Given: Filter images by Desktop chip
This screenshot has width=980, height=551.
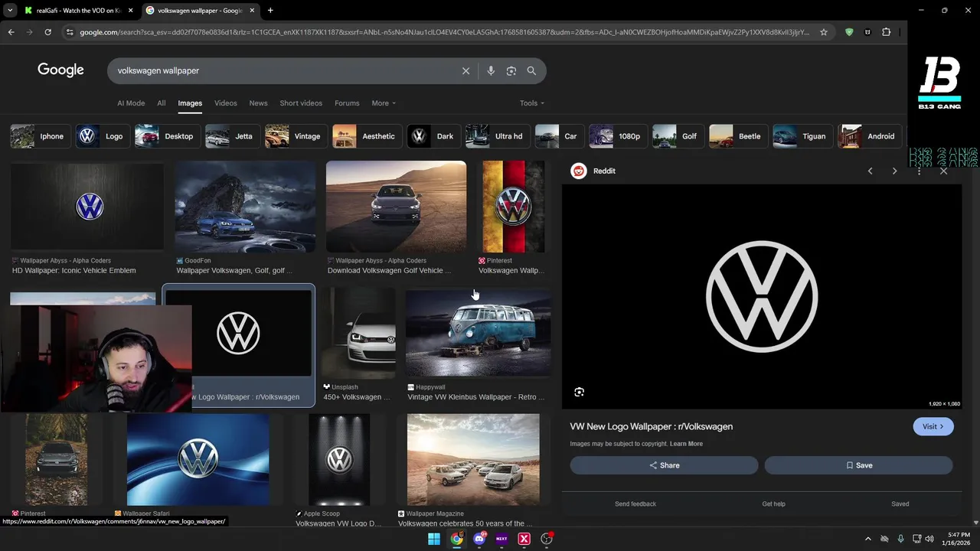Looking at the screenshot, I should click(x=168, y=136).
